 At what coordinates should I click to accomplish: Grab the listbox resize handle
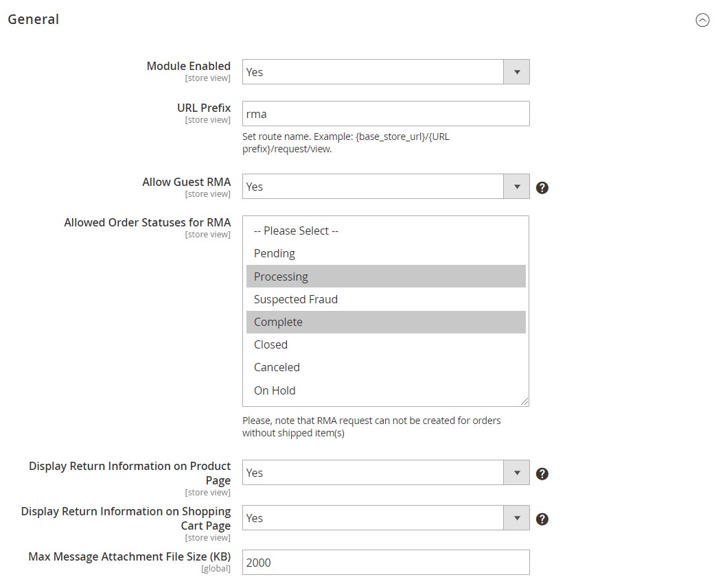coord(524,402)
